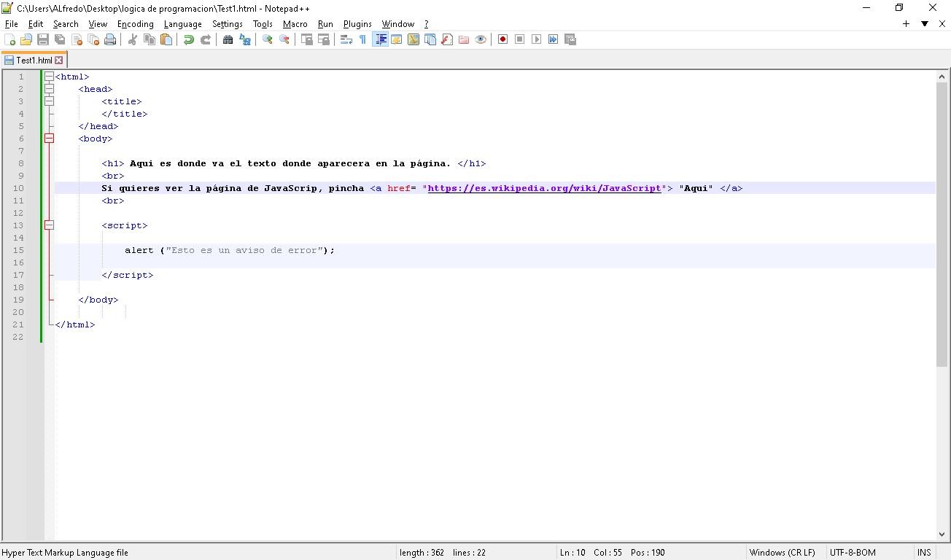Show the Document Map panel icon
The height and width of the screenshot is (560, 951).
[x=414, y=39]
